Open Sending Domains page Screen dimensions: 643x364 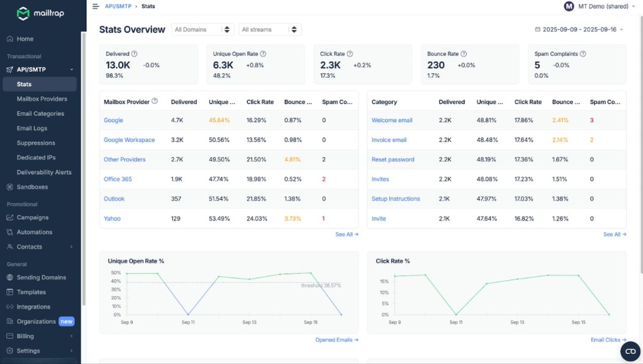[x=41, y=277]
